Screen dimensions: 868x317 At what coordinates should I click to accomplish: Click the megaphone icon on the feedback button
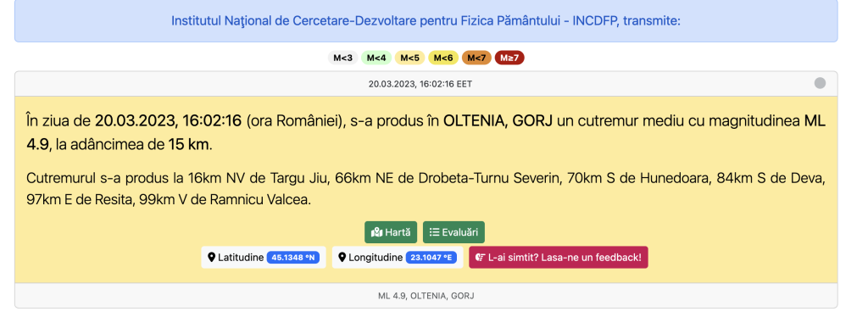coord(481,258)
